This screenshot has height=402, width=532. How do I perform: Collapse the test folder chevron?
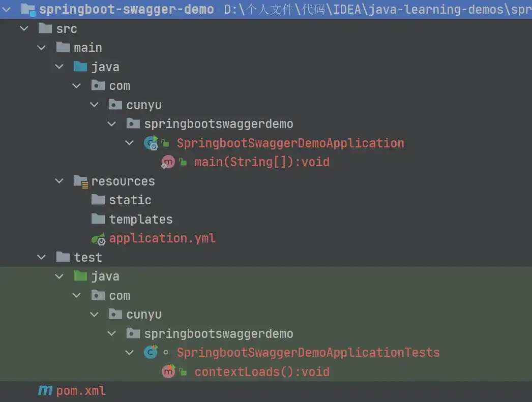point(42,258)
